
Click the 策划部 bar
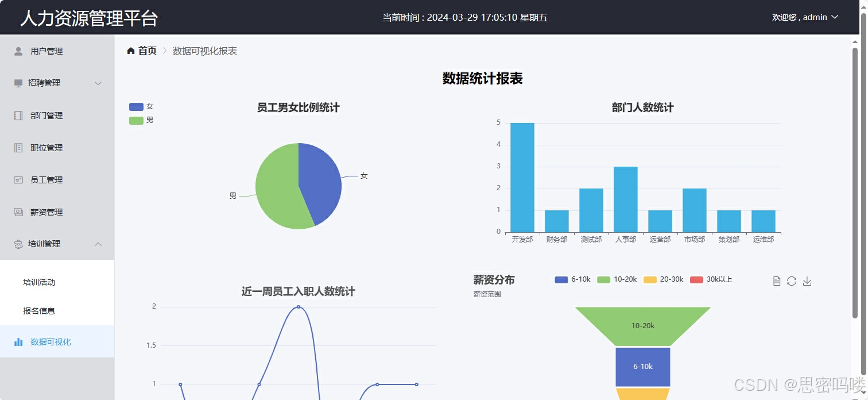pos(729,221)
